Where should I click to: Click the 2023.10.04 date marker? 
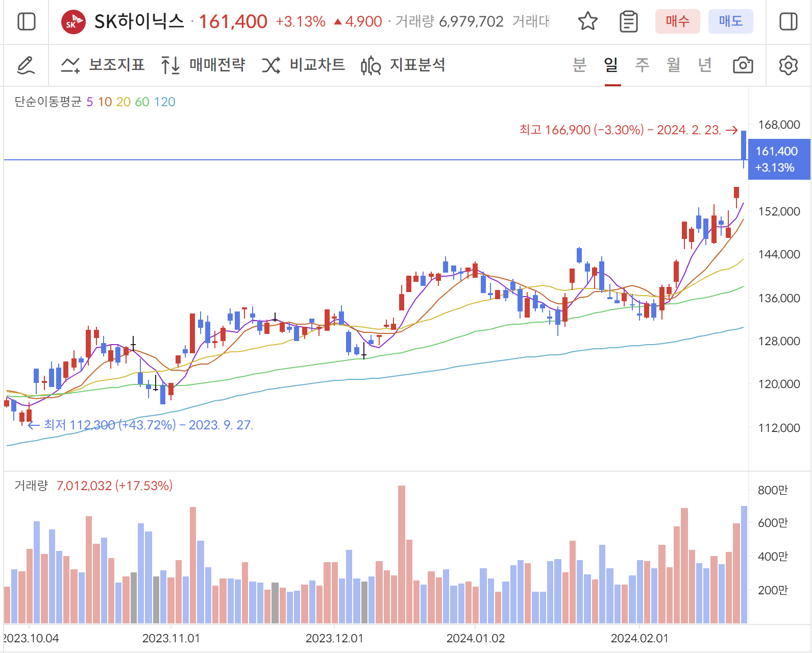pos(31,638)
